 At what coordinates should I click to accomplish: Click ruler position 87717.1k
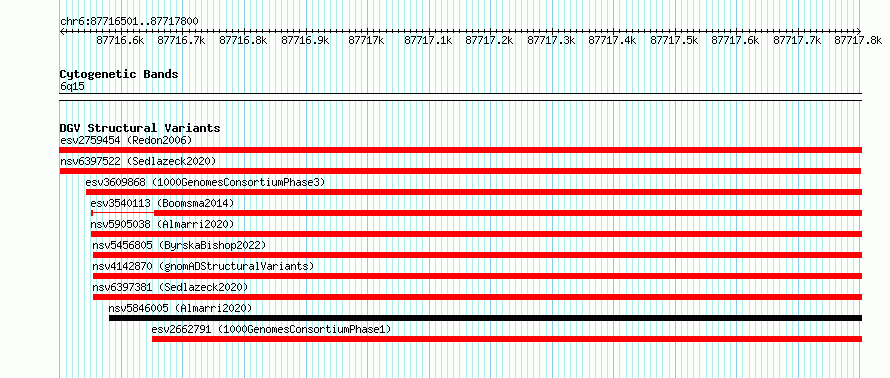pos(428,40)
